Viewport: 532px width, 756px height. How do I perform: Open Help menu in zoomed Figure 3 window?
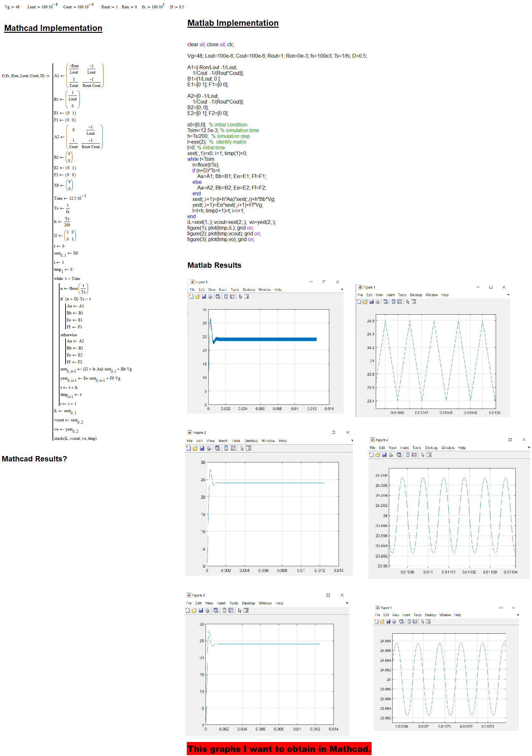coord(457,615)
